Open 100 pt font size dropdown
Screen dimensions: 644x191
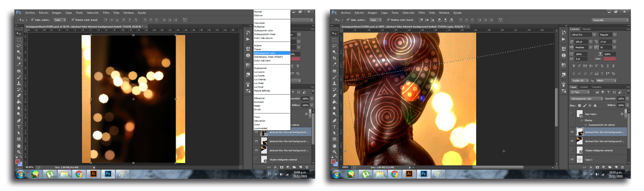click(590, 42)
